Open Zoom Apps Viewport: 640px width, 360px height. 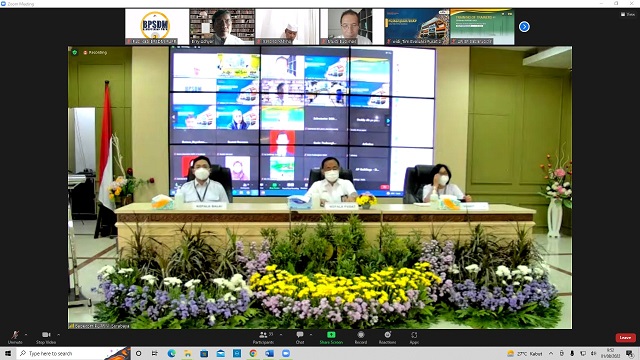414,338
